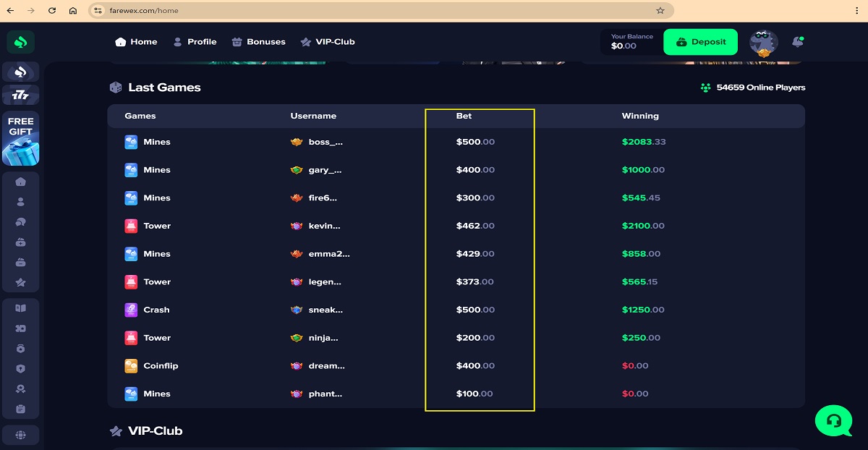Open VIP-Club from the top navigation

click(327, 42)
